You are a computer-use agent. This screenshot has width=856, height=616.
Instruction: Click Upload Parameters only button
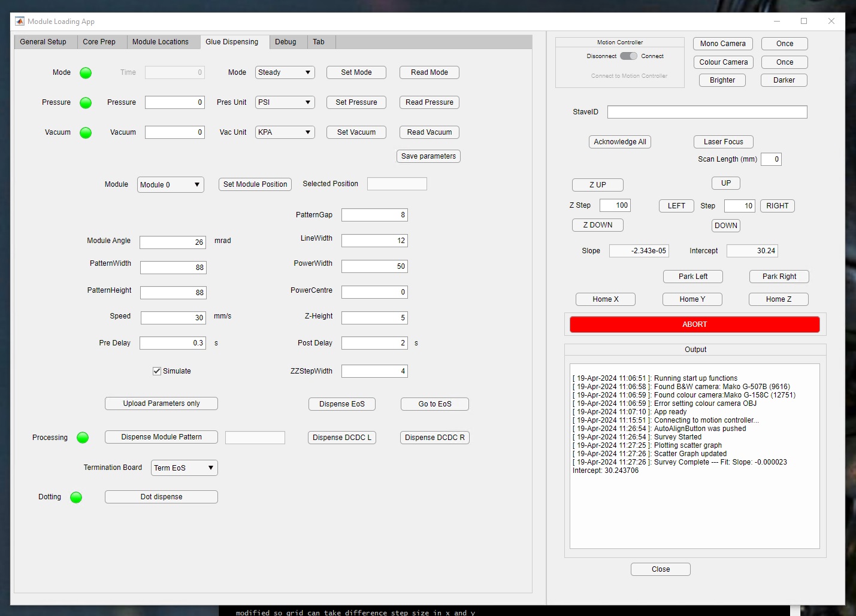(161, 403)
